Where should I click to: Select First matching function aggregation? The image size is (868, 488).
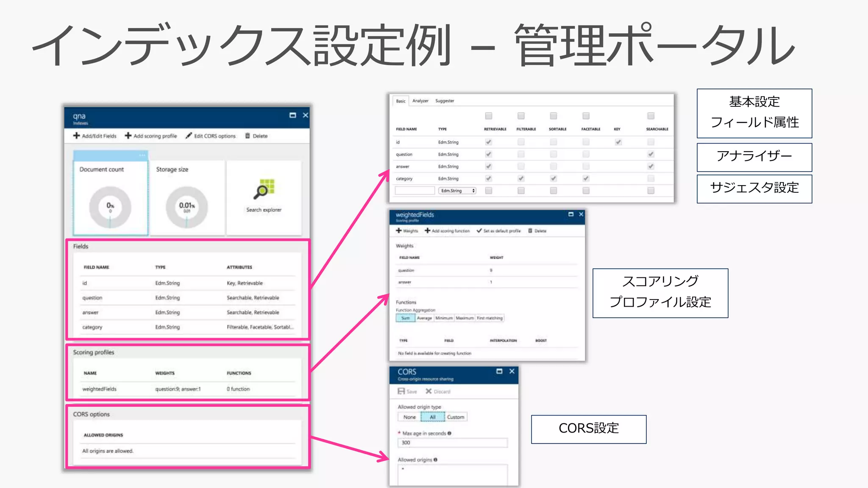[490, 318]
